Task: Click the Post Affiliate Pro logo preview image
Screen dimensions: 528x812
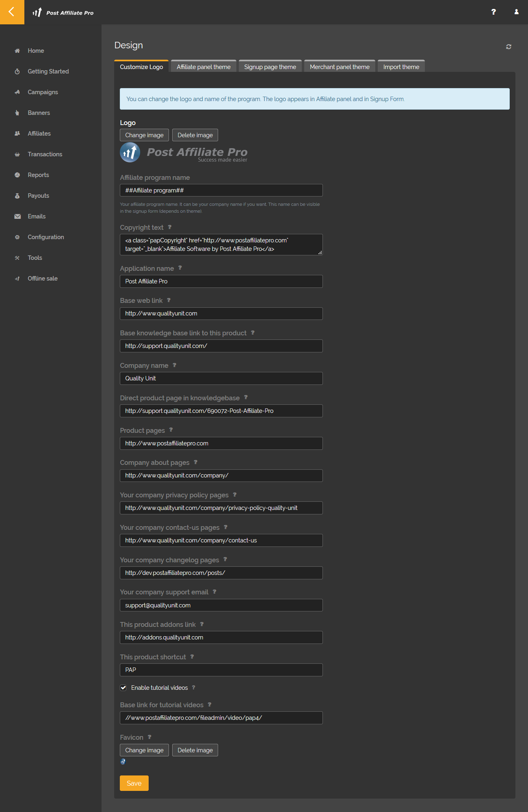Action: pyautogui.click(x=184, y=153)
